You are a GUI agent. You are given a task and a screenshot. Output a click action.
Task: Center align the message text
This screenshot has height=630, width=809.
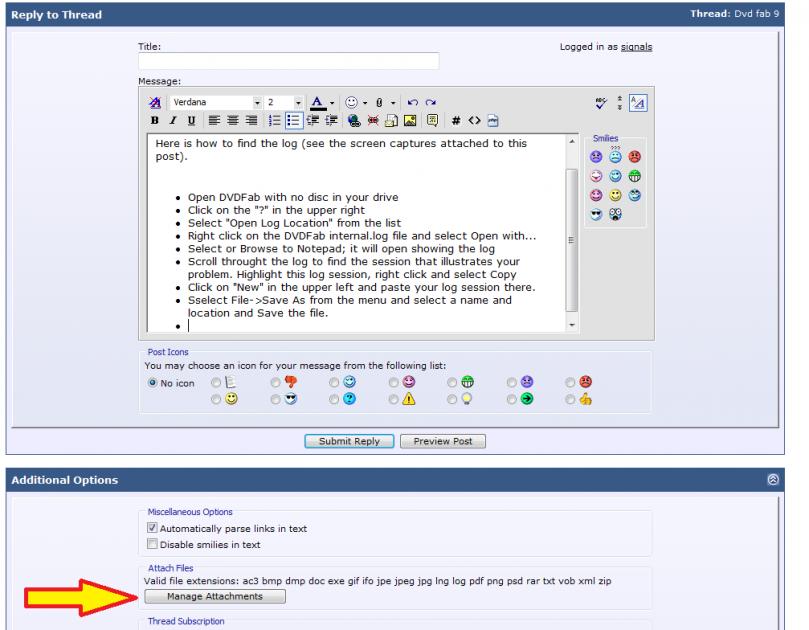(x=233, y=121)
